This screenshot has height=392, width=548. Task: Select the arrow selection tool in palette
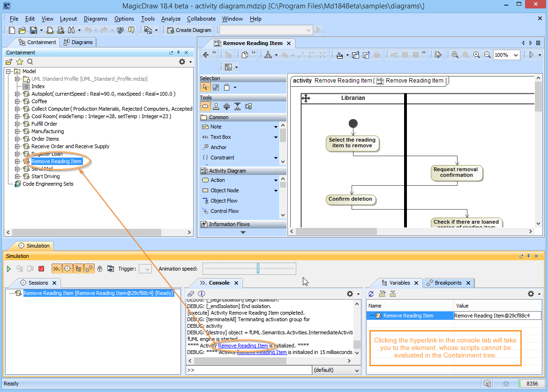[x=205, y=87]
